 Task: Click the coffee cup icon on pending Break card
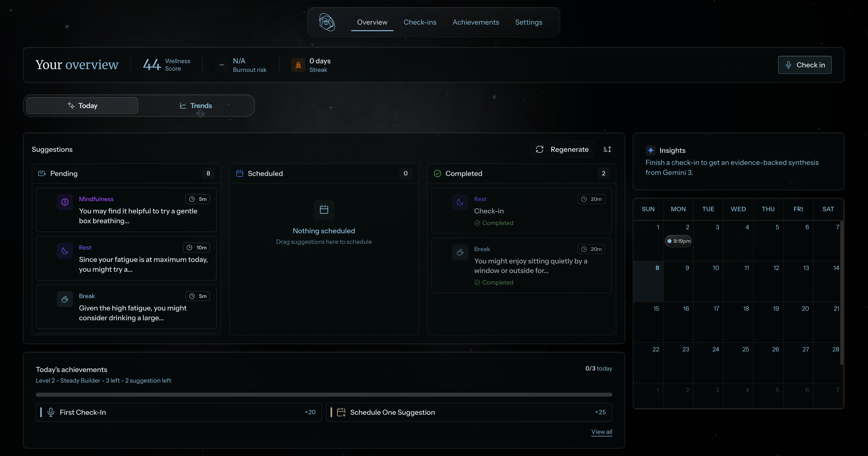coord(65,299)
